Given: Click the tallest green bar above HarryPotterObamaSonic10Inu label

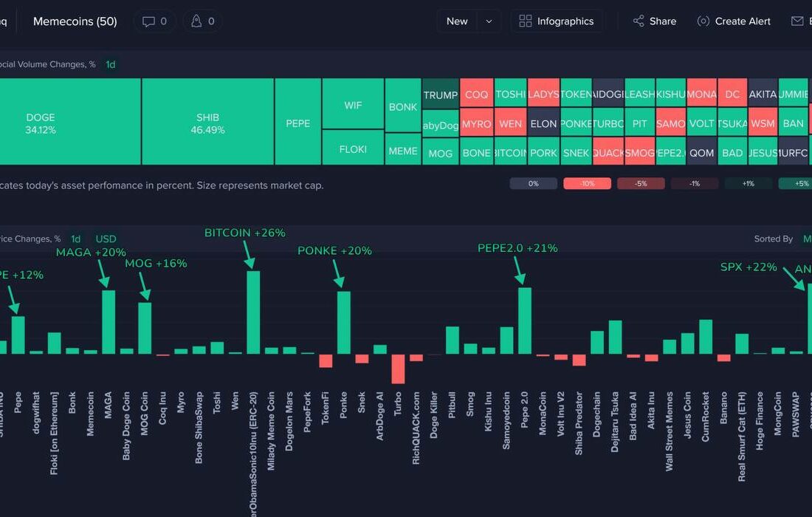Looking at the screenshot, I should [253, 312].
